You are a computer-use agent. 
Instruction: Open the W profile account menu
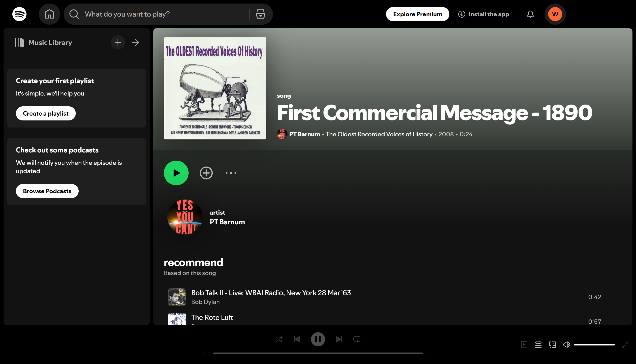tap(555, 14)
